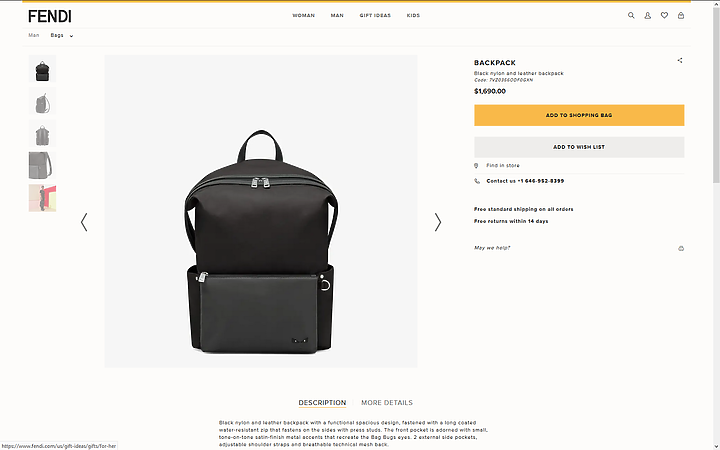This screenshot has height=450, width=720.
Task: Show the previous product image arrow
Action: point(84,222)
